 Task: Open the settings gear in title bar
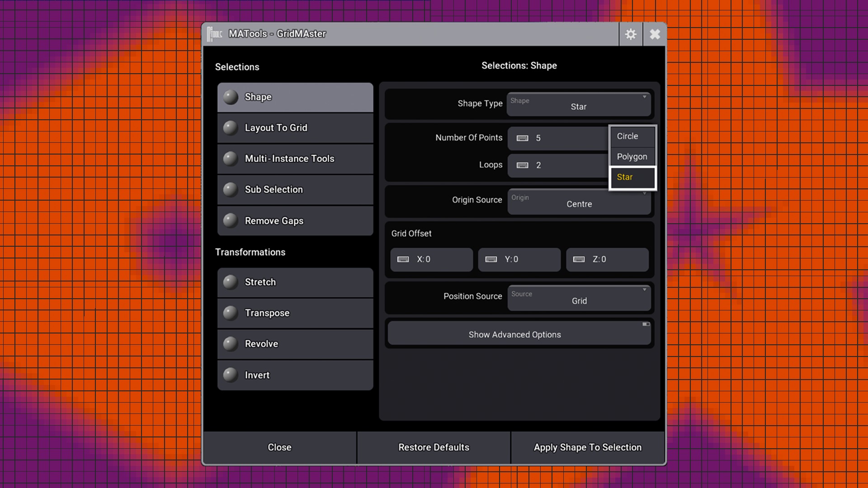point(631,34)
